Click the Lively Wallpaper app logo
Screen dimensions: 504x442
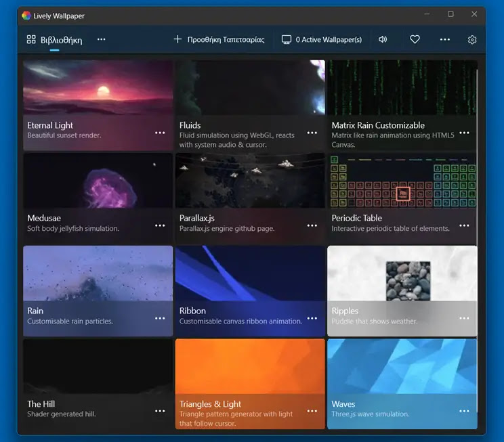(x=26, y=16)
